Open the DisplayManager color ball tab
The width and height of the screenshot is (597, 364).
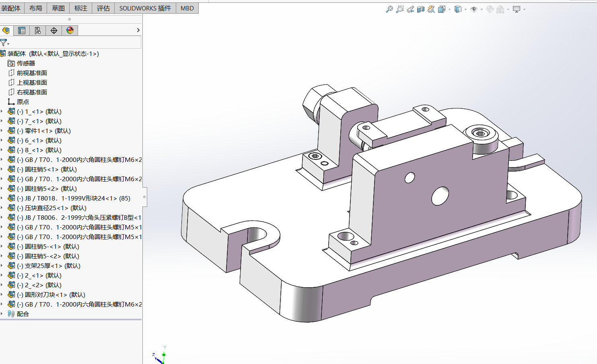click(70, 31)
